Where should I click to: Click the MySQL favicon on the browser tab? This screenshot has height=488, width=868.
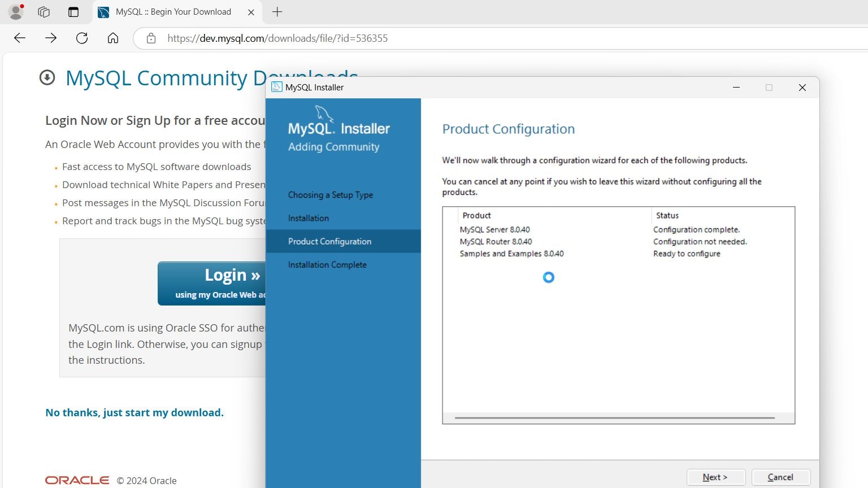coord(103,11)
